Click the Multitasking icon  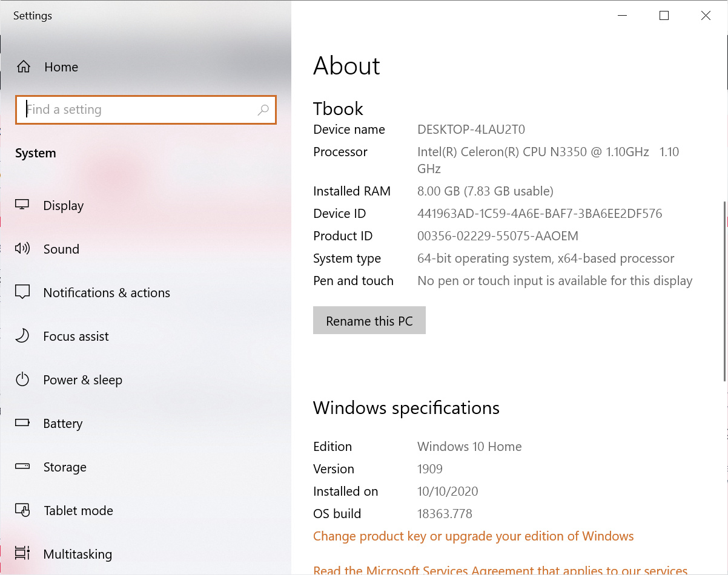click(22, 554)
